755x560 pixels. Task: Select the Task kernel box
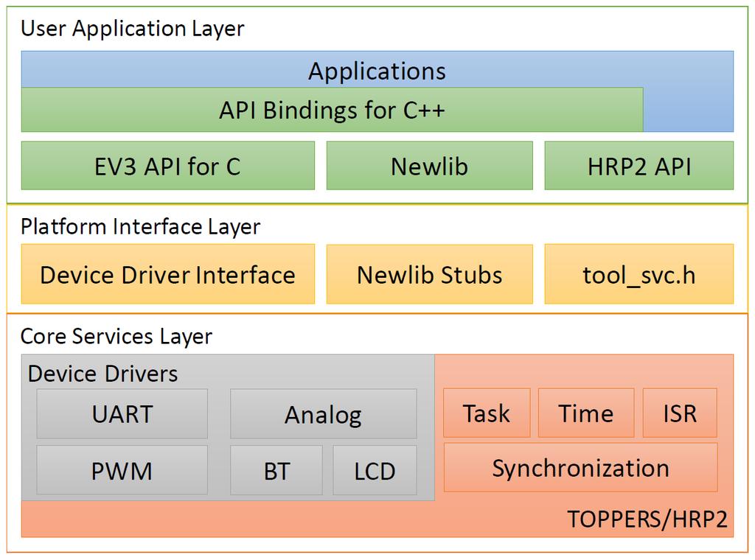pos(487,413)
